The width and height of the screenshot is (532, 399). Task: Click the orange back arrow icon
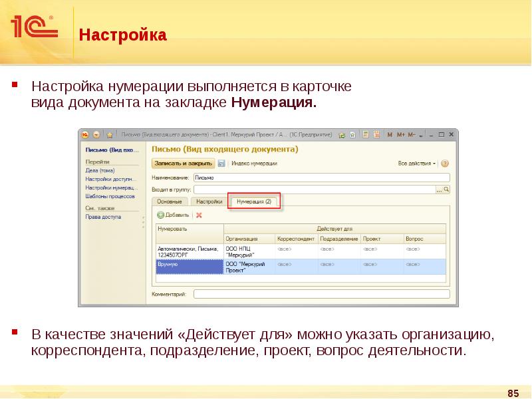pyautogui.click(x=97, y=134)
